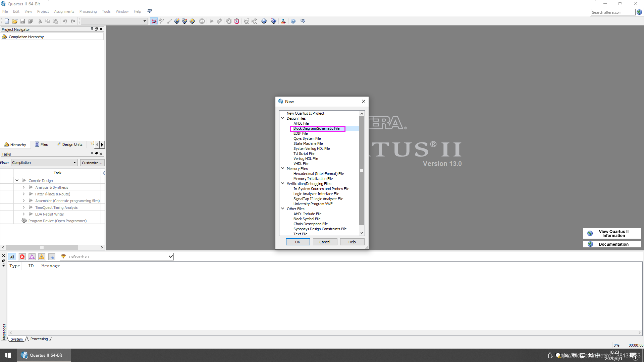Click the Stop Processing toolbar icon
This screenshot has width=644, height=362.
202,21
